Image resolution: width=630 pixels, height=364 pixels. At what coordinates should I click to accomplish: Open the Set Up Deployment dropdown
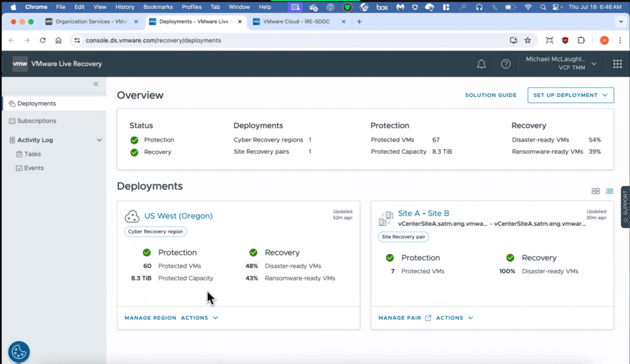click(x=570, y=95)
